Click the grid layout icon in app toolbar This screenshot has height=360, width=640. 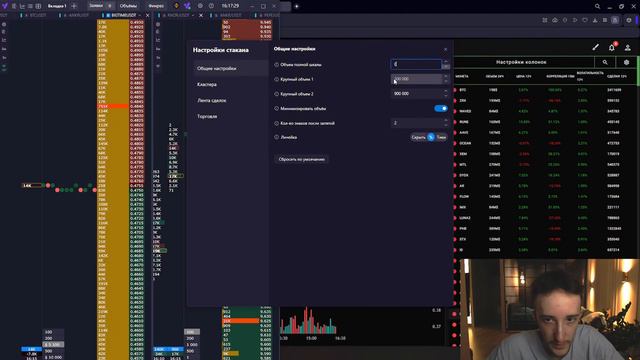[x=38, y=6]
